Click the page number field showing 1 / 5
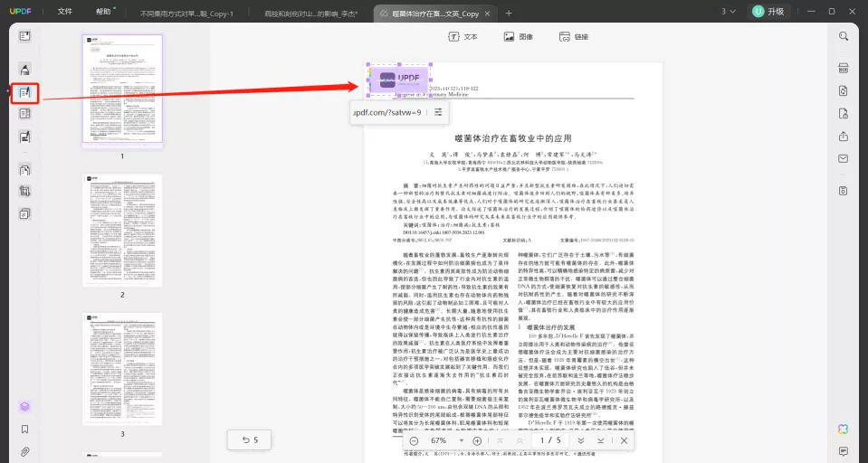The width and height of the screenshot is (868, 463). 549,441
